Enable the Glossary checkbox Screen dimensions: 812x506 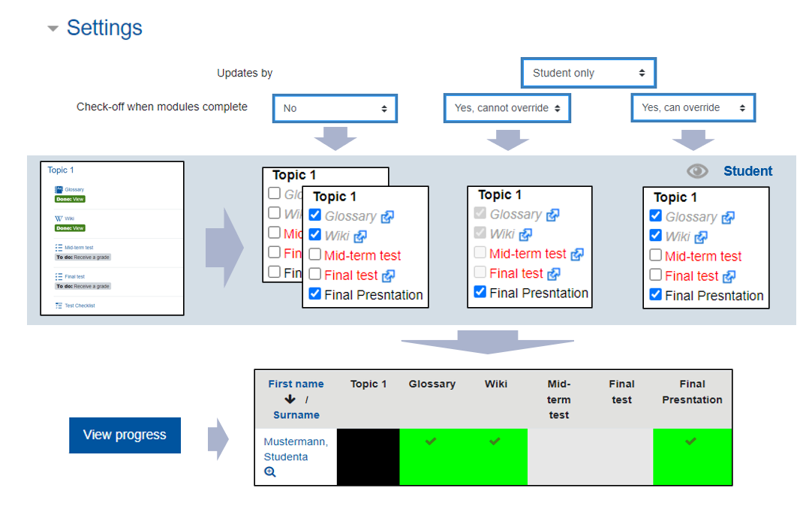[x=314, y=215]
